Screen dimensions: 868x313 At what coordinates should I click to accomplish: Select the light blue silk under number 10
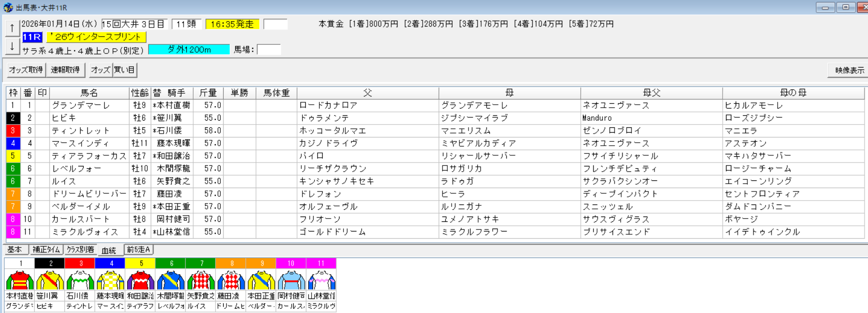click(x=291, y=280)
